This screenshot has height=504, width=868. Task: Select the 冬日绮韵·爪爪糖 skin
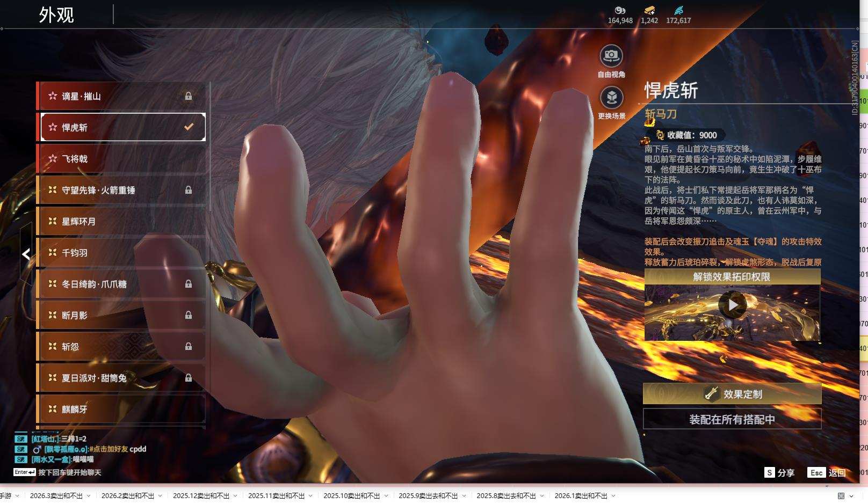(x=122, y=284)
